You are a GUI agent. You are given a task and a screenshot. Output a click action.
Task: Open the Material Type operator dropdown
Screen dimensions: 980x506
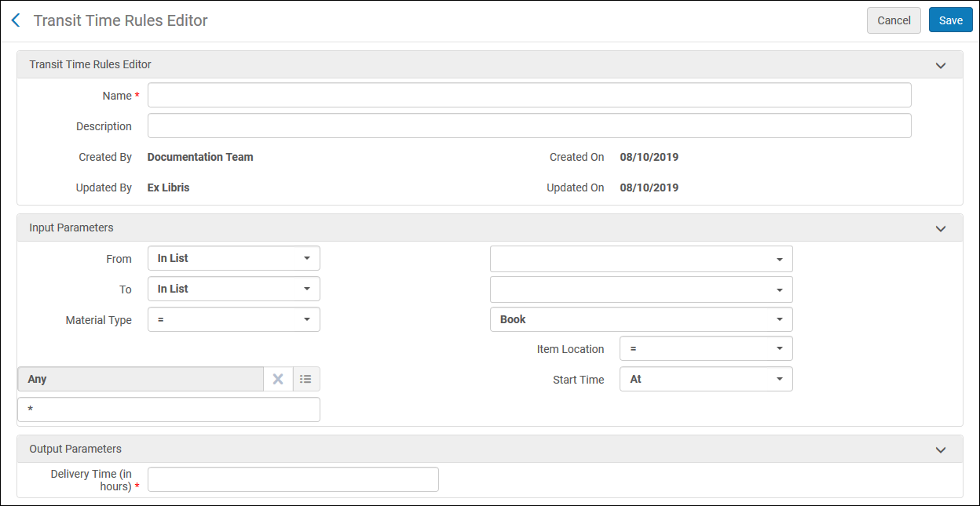tap(234, 319)
